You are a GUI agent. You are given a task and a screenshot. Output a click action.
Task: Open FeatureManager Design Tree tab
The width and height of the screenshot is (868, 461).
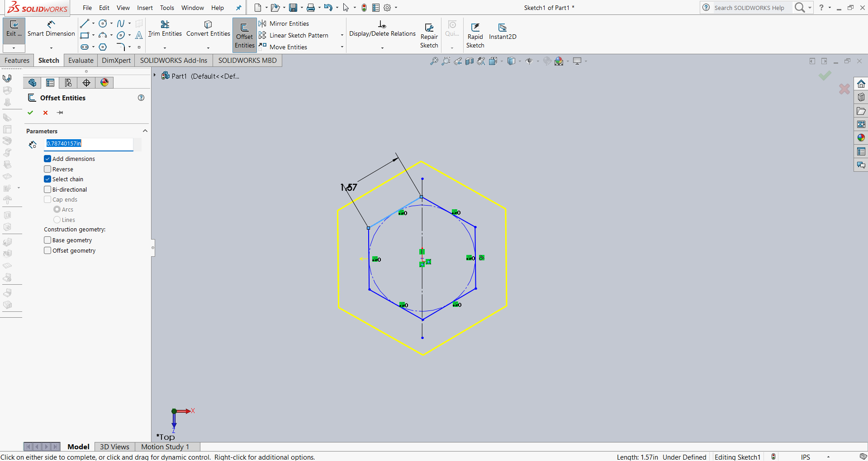[32, 83]
